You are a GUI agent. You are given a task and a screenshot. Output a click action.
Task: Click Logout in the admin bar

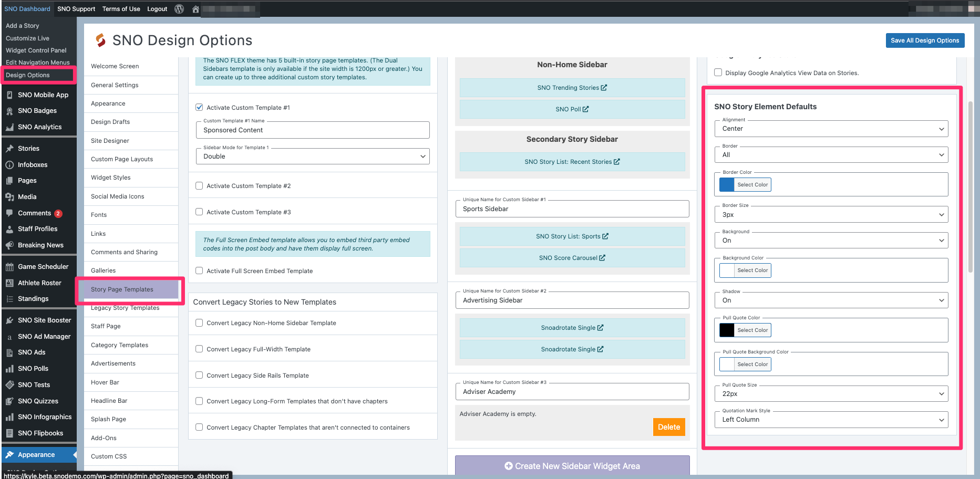click(157, 9)
